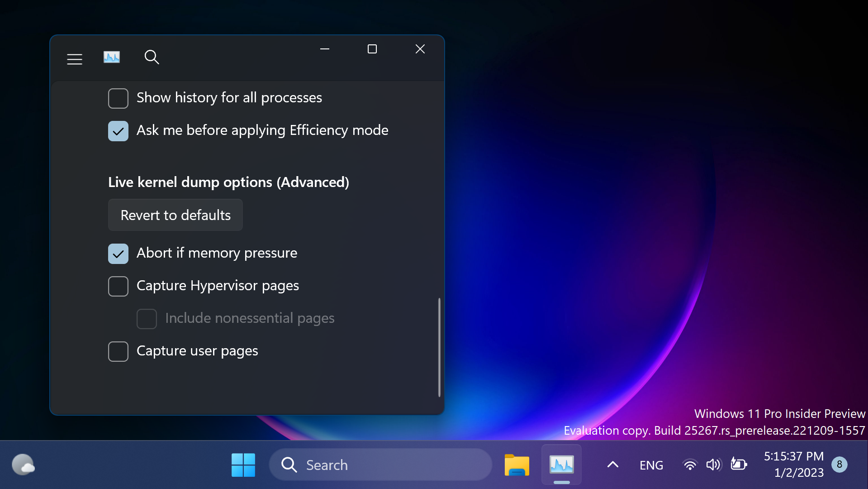Click the taskbar Search field
This screenshot has width=868, height=489.
[x=380, y=465]
